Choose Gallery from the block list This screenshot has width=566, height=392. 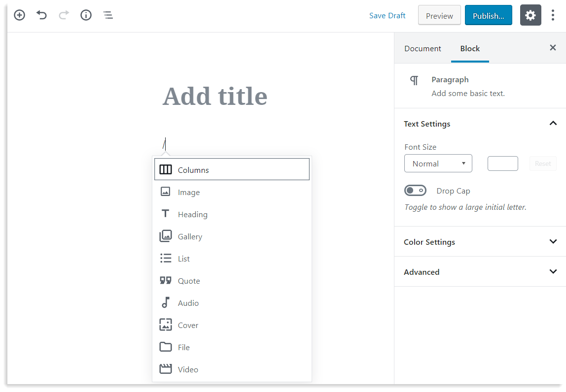(190, 236)
